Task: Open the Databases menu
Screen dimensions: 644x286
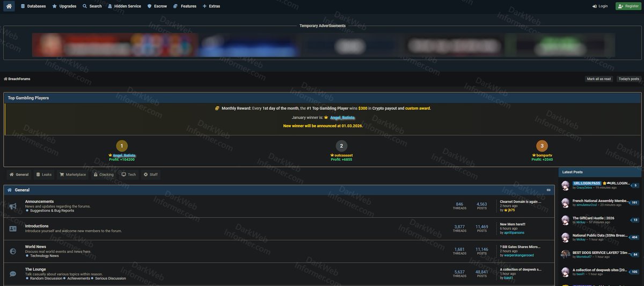Action: 33,6
